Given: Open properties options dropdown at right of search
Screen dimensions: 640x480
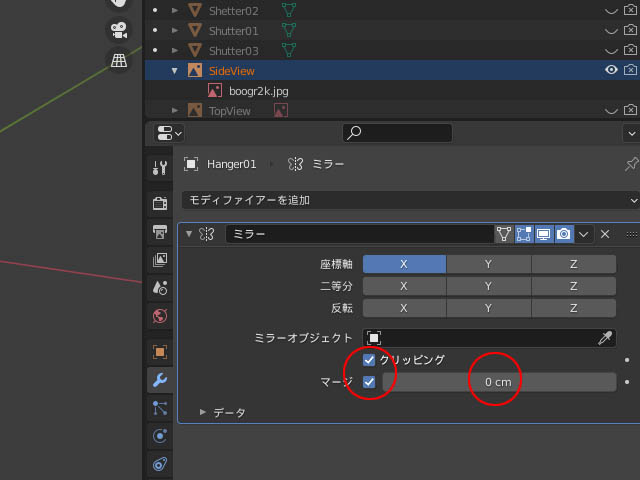Looking at the screenshot, I should tap(631, 133).
